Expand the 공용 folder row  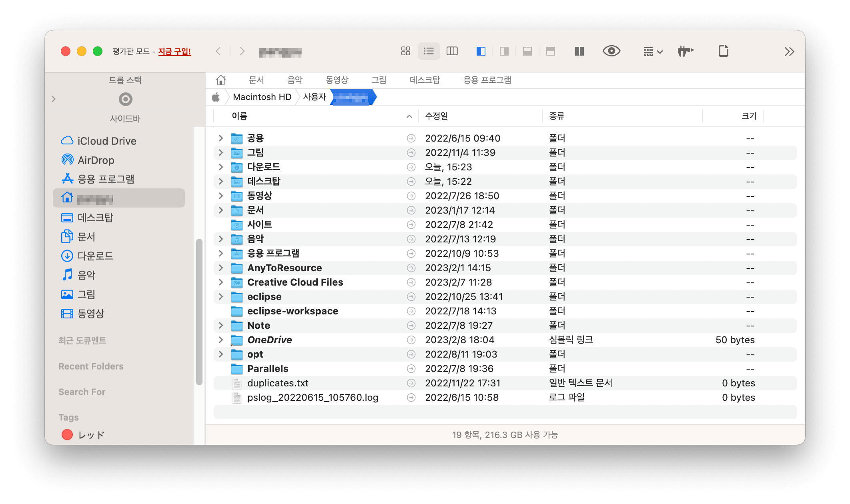(221, 138)
